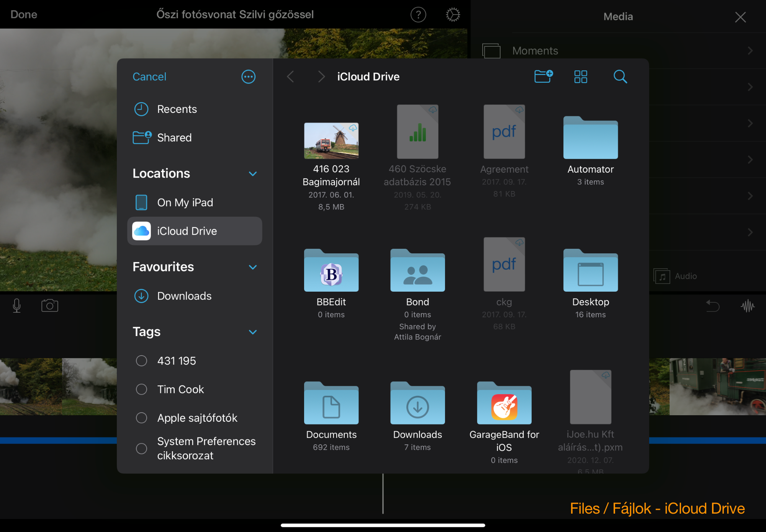Tap the undo arrow icon
This screenshot has width=766, height=532.
click(712, 306)
